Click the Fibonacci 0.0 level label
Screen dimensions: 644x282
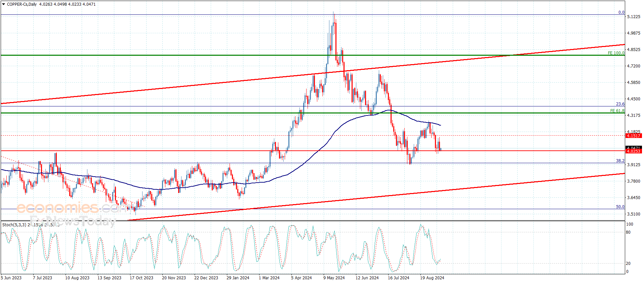(x=621, y=12)
